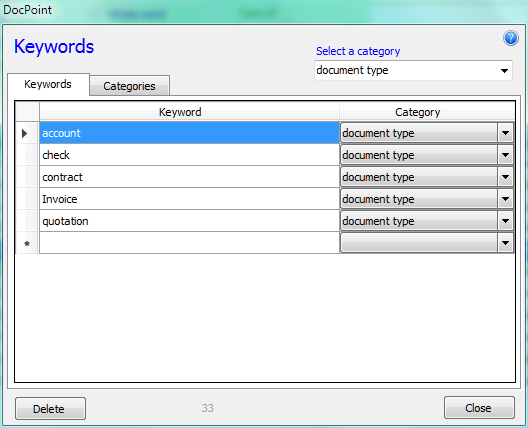Open help with the blue question mark icon
This screenshot has width=528, height=428.
pos(510,38)
